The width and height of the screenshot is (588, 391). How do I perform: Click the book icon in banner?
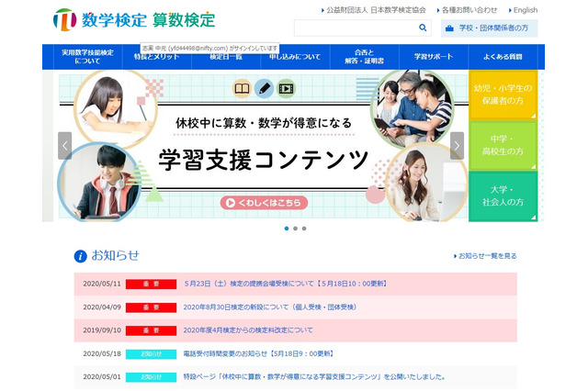[x=242, y=89]
